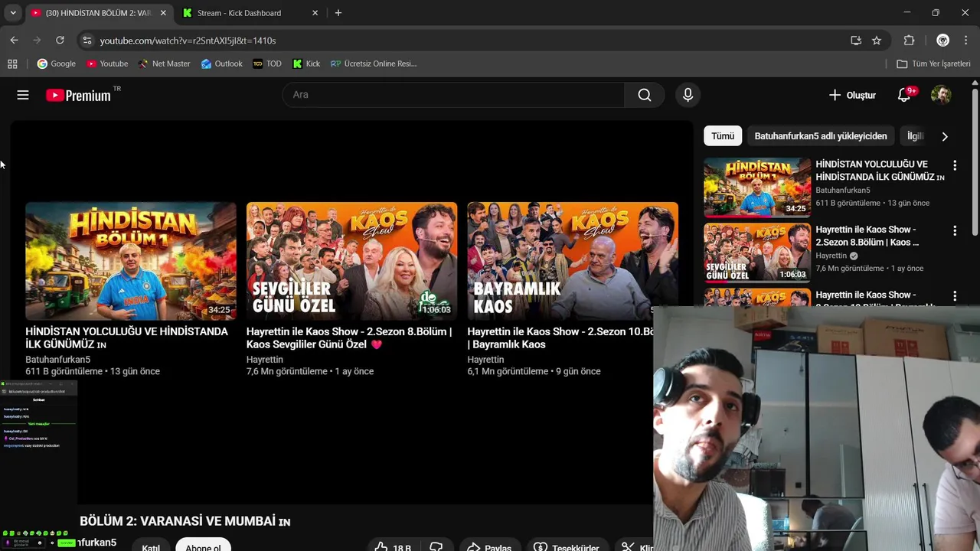980x551 pixels.
Task: Open end-screen title HİNDİSTAN YOLCULUĞU VE HİNDİSTANDA İLK GÜNÜMÜZ
Action: 126,337
